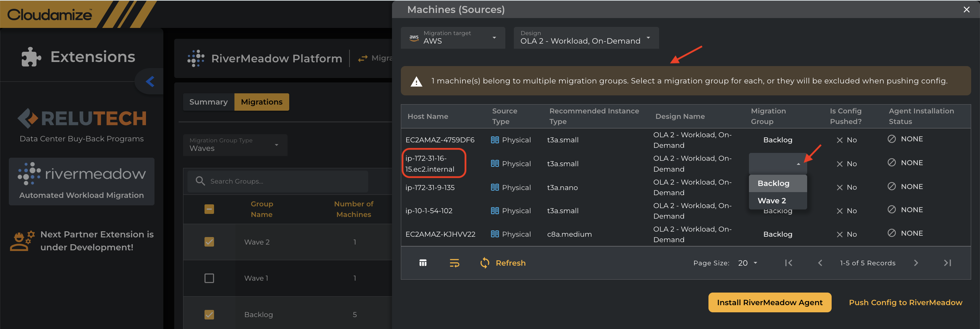Close the Machines (Sources) dialog
Viewport: 980px width, 329px height.
966,10
